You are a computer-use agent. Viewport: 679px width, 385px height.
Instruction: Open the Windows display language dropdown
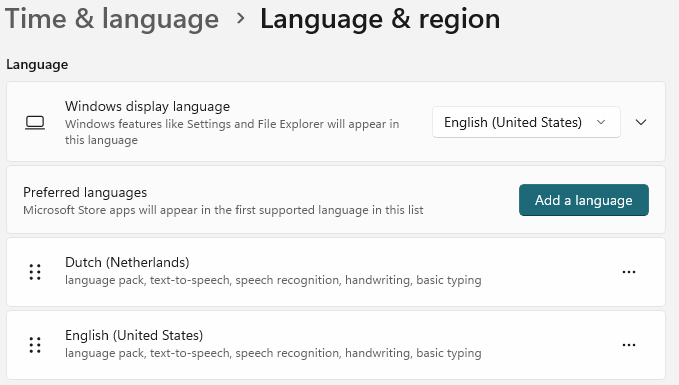526,122
